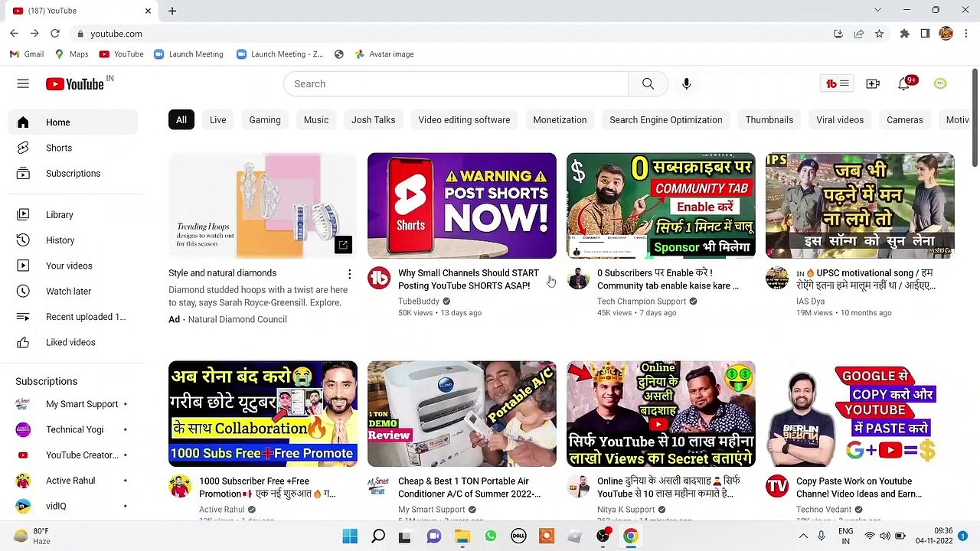Image resolution: width=980 pixels, height=551 pixels.
Task: Open Library in sidebar
Action: 73,215
